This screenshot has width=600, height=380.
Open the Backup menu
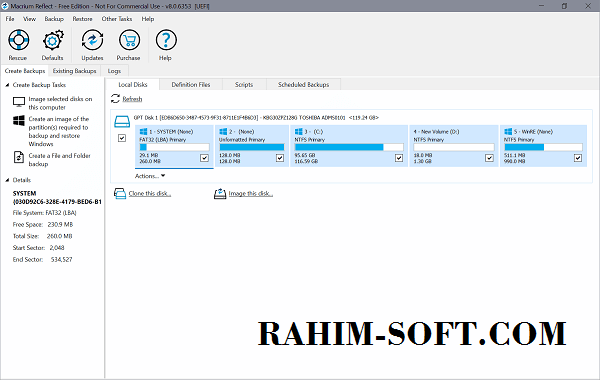tap(54, 19)
